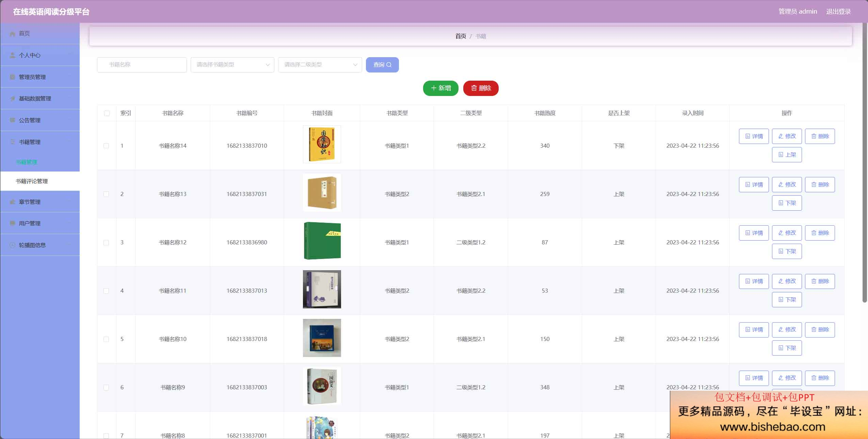The image size is (868, 439).
Task: Click the icon beside 书籍管理 menu
Action: (13, 142)
